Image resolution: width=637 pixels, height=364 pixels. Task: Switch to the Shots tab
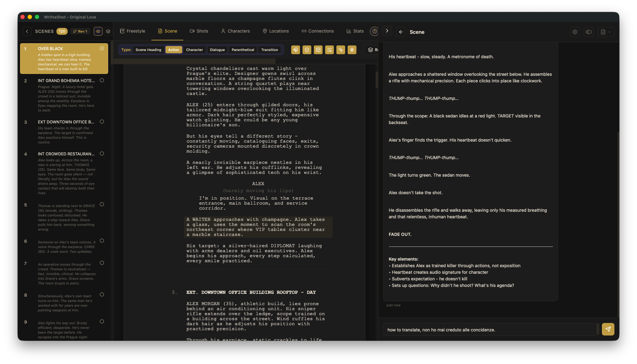pyautogui.click(x=199, y=31)
